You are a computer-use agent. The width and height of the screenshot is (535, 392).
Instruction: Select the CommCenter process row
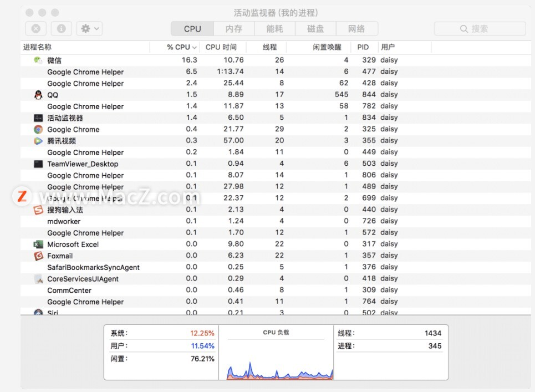tap(276, 290)
